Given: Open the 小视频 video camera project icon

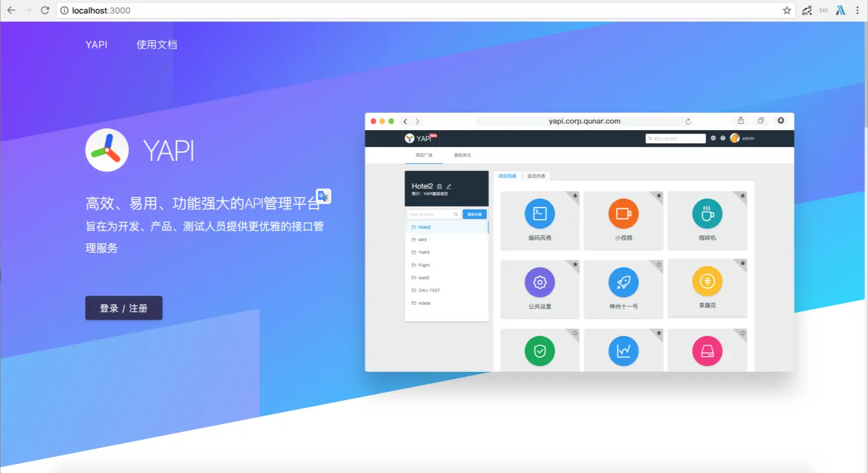Looking at the screenshot, I should [623, 213].
